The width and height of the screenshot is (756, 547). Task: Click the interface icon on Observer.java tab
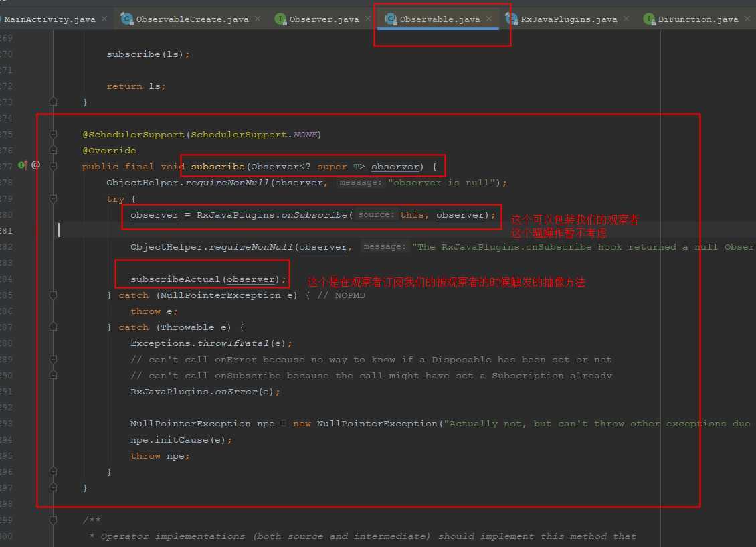click(280, 19)
